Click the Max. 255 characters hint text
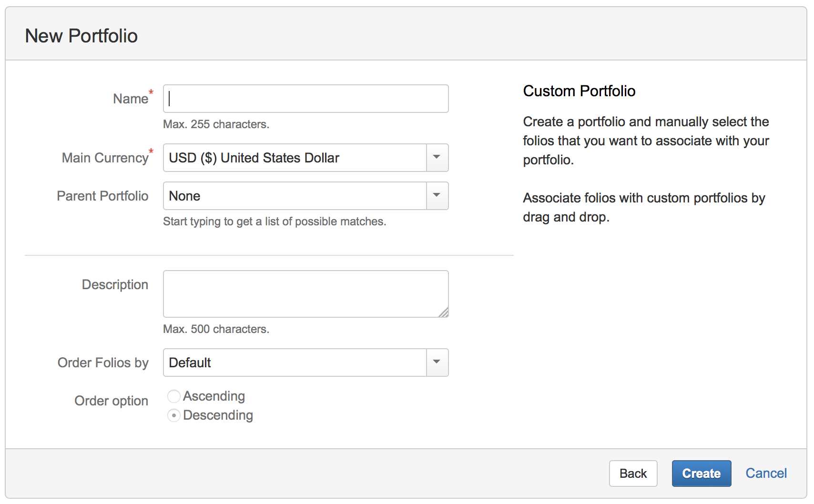This screenshot has width=814, height=504. point(215,124)
